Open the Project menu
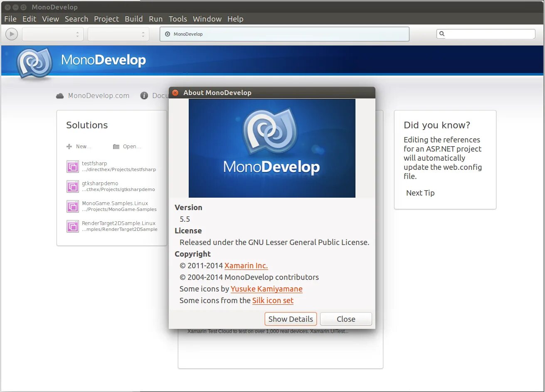Viewport: 545px width, 392px height. [106, 19]
